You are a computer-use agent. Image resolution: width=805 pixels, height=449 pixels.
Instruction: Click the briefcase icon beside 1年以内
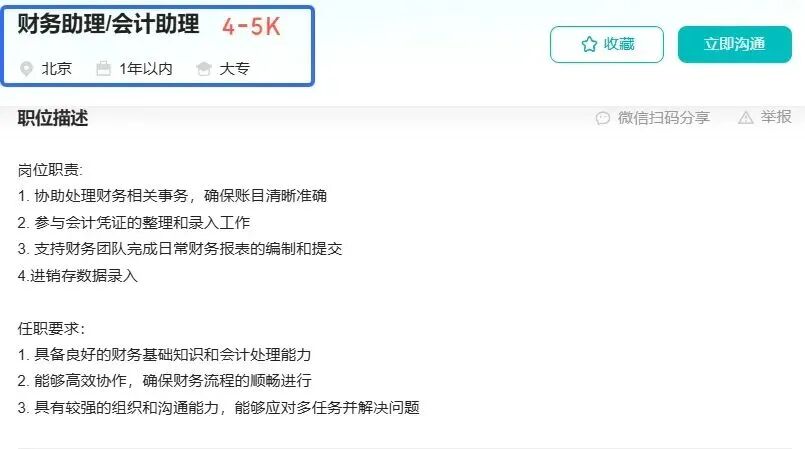pos(103,69)
